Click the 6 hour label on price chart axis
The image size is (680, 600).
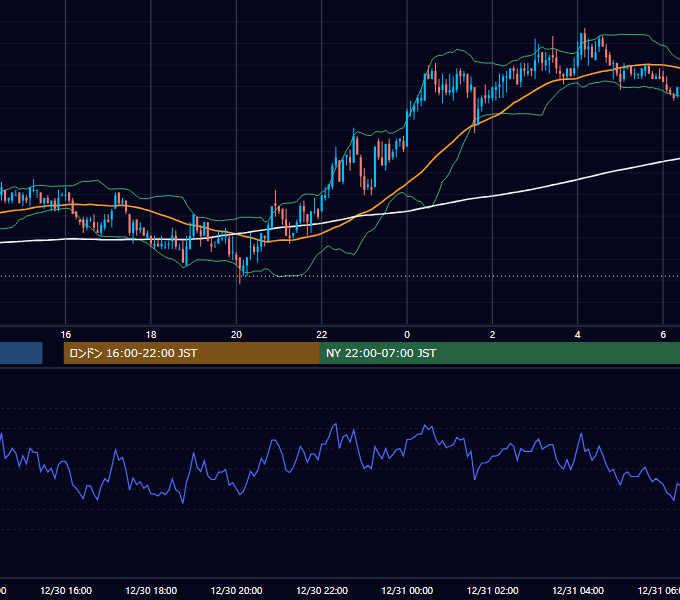point(663,335)
